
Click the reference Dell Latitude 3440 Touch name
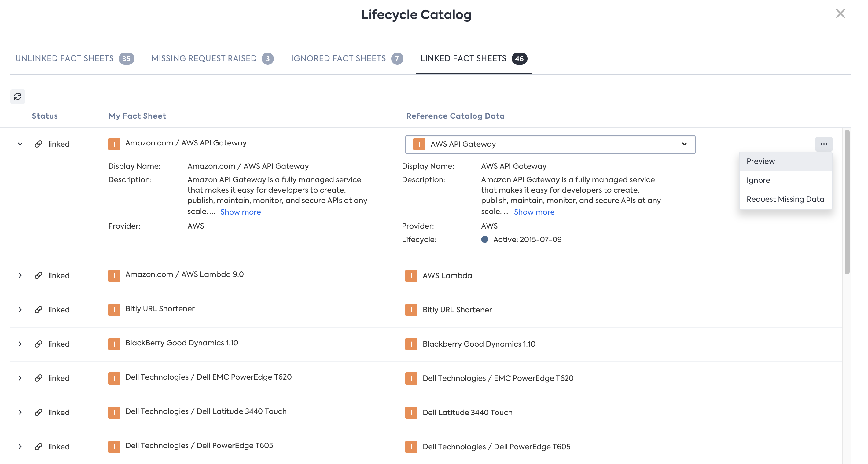[x=467, y=412]
